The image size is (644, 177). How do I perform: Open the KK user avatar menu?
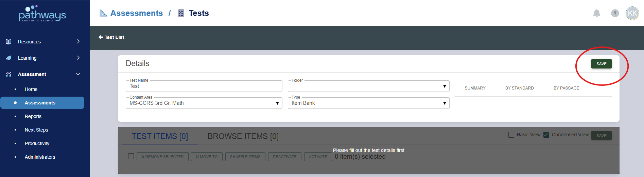click(x=632, y=13)
